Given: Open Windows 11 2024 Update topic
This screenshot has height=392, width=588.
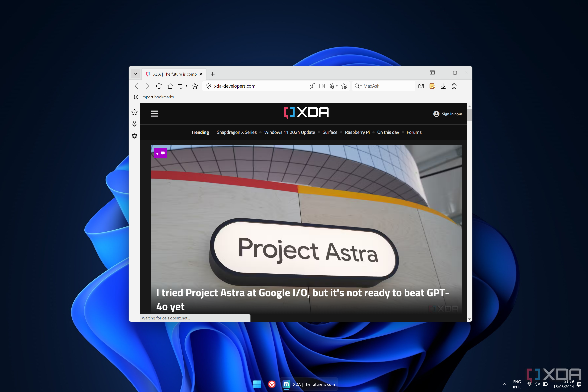Looking at the screenshot, I should coord(289,132).
